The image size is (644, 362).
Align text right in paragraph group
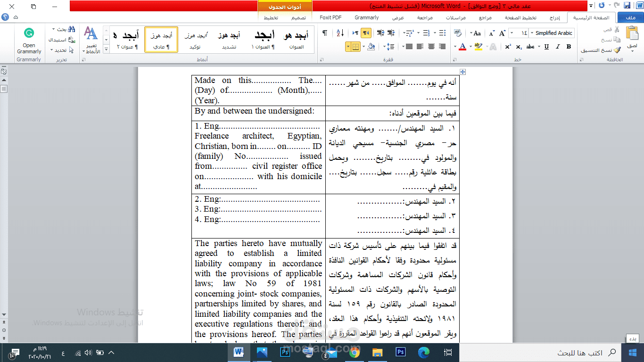tap(442, 47)
